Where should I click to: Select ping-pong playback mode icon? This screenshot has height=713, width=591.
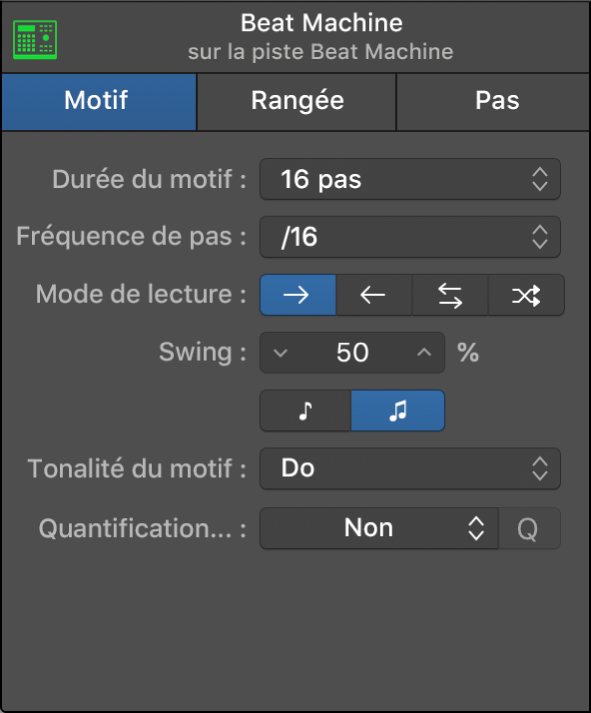450,295
